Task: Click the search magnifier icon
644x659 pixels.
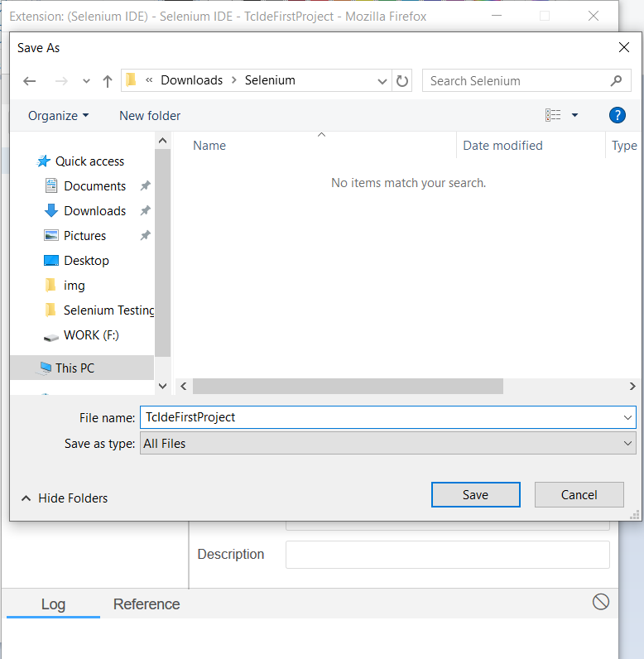Action: [x=616, y=80]
